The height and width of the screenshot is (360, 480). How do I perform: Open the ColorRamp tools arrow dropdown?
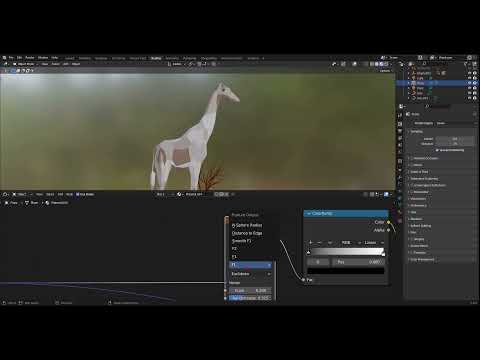330,242
